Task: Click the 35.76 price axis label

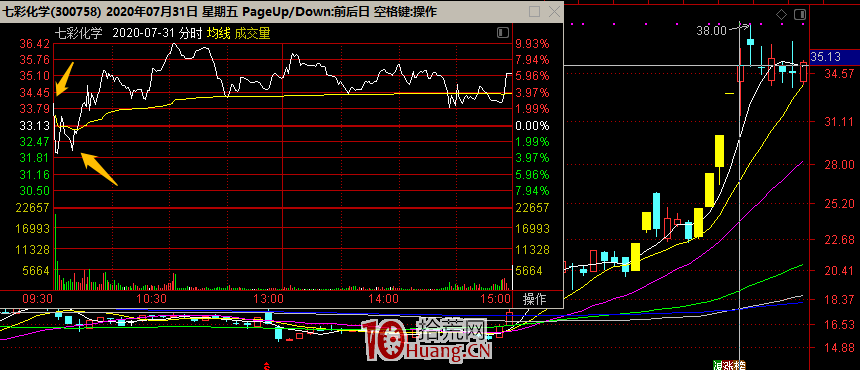Action: tap(34, 60)
